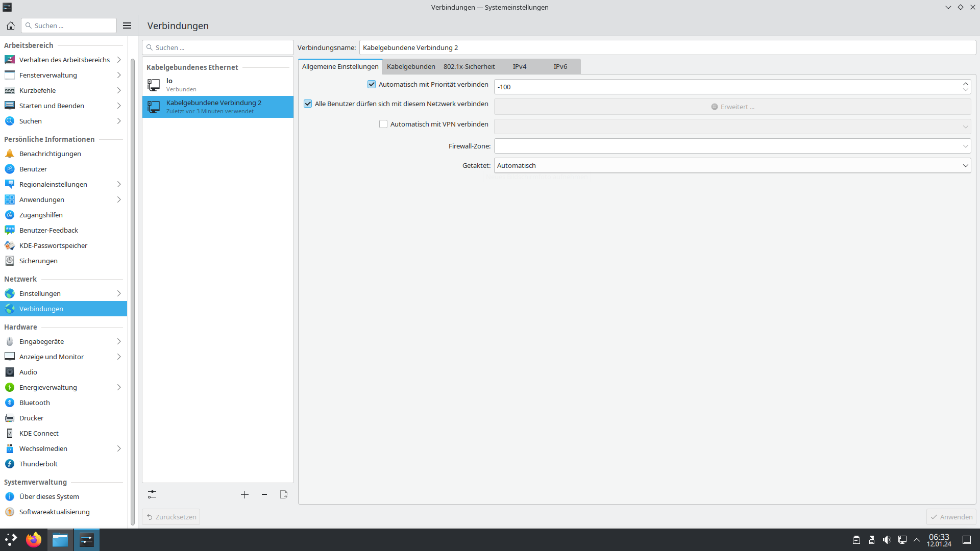Switch to the IPv4 tab
Image resolution: width=980 pixels, height=551 pixels.
click(x=519, y=66)
